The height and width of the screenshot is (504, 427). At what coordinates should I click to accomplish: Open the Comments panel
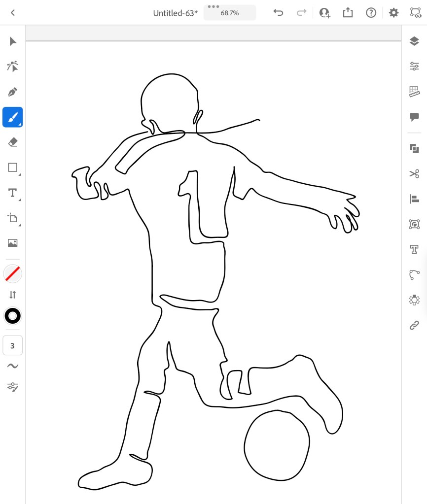pos(414,117)
